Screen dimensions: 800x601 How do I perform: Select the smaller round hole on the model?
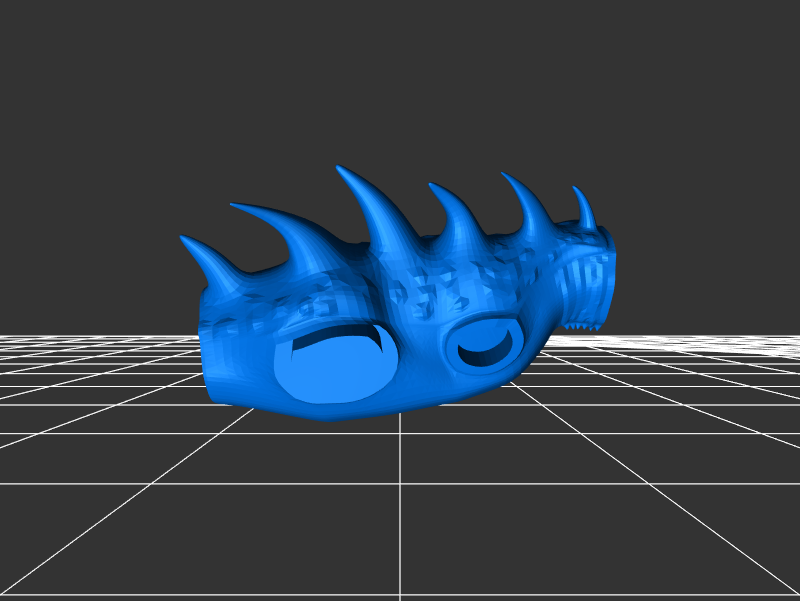tap(486, 343)
